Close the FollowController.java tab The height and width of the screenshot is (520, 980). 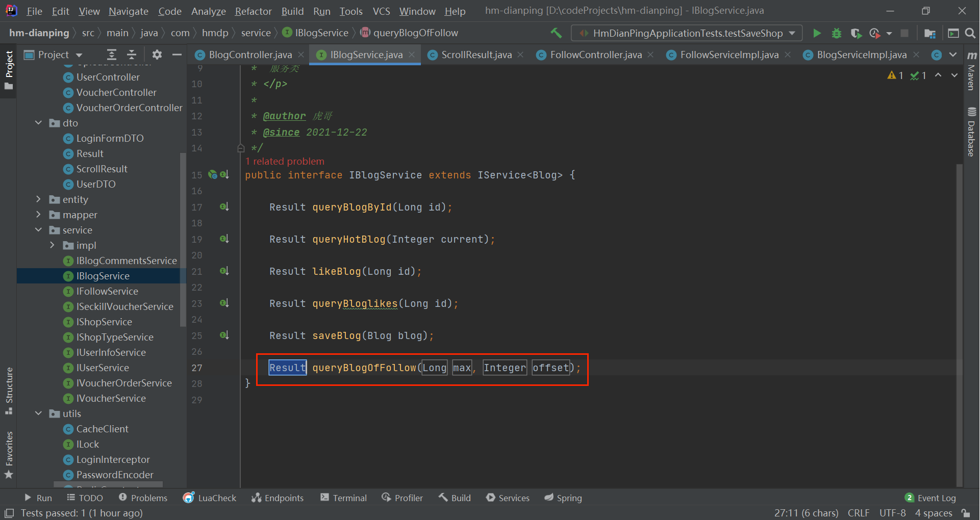(x=650, y=55)
